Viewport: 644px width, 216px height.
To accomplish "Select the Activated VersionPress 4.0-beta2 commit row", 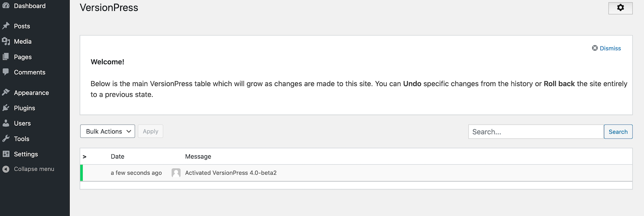I will click(231, 173).
